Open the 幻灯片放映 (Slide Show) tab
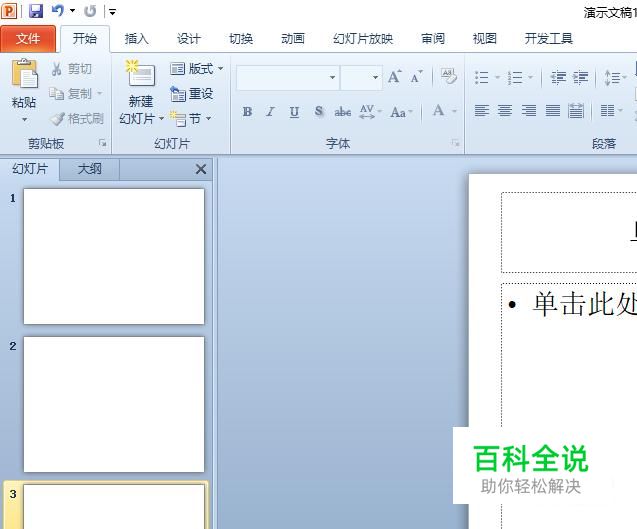This screenshot has height=529, width=637. tap(363, 39)
